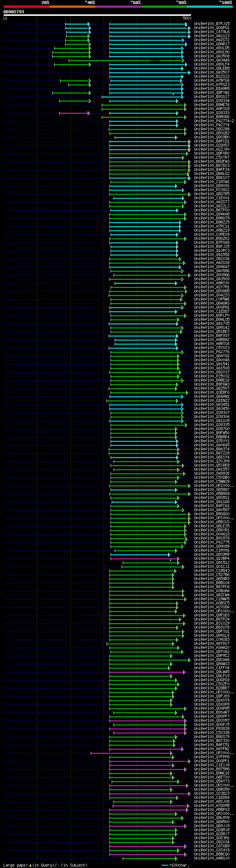Click label UniRef100_Q43451
The height and width of the screenshot is (868, 236).
[x=212, y=404]
